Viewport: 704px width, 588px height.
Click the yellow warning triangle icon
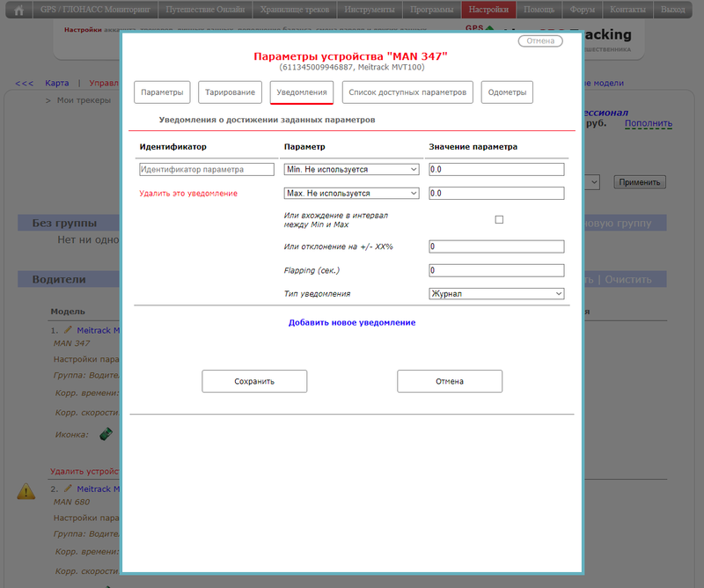coord(26,491)
